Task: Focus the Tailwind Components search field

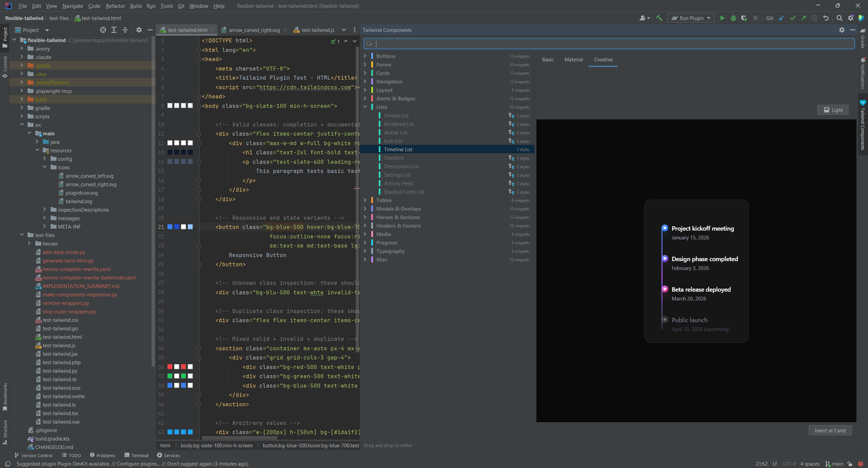Action: click(x=609, y=43)
